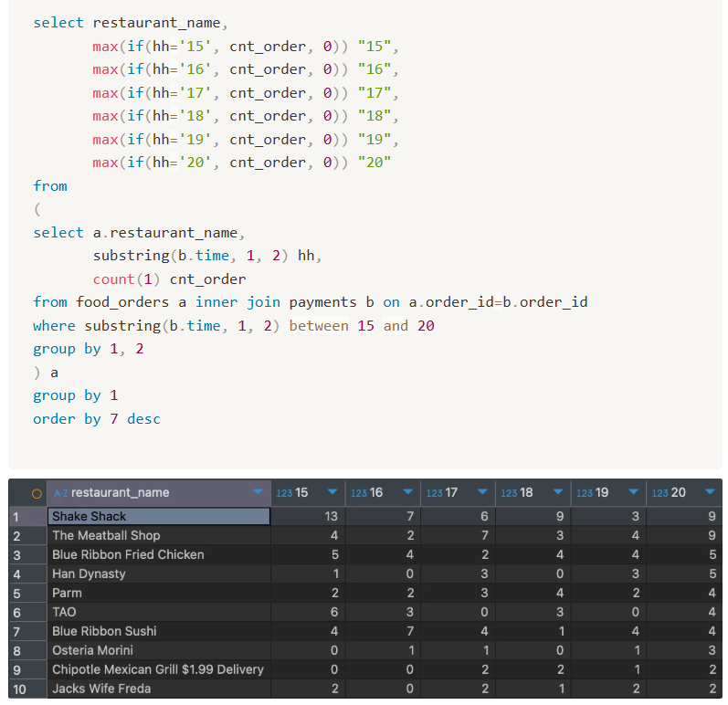Click the 123 type icon on column 16
The width and height of the screenshot is (728, 705).
tap(359, 493)
